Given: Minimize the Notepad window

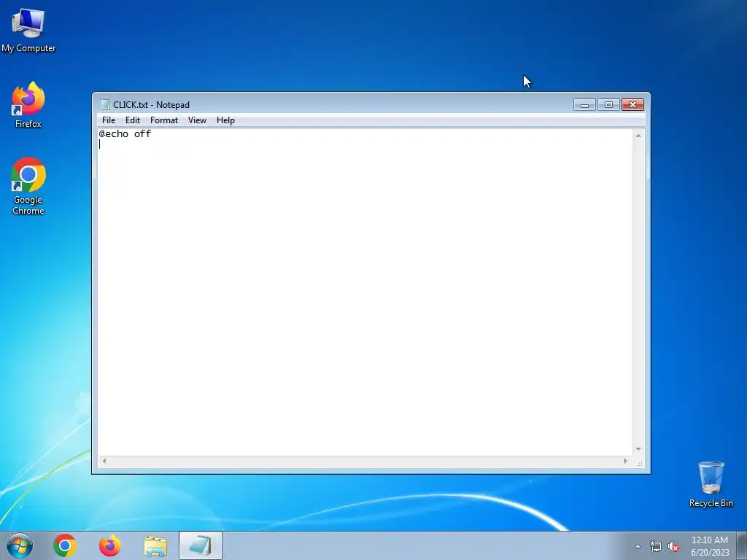Looking at the screenshot, I should pos(584,104).
